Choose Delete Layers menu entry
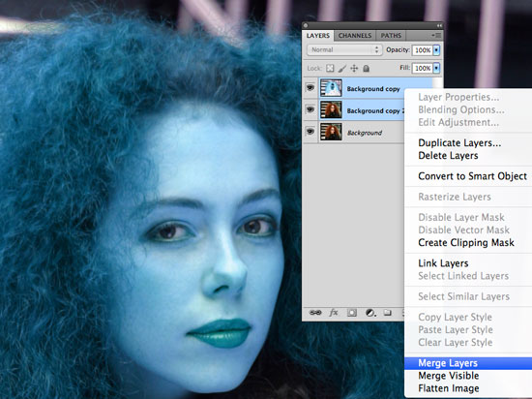532x399 pixels. click(x=468, y=156)
